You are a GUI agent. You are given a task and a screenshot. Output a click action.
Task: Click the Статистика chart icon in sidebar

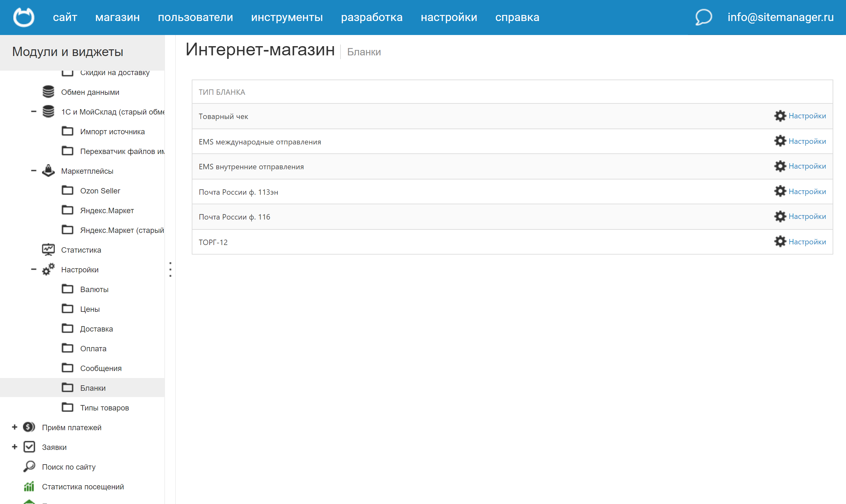pyautogui.click(x=48, y=250)
